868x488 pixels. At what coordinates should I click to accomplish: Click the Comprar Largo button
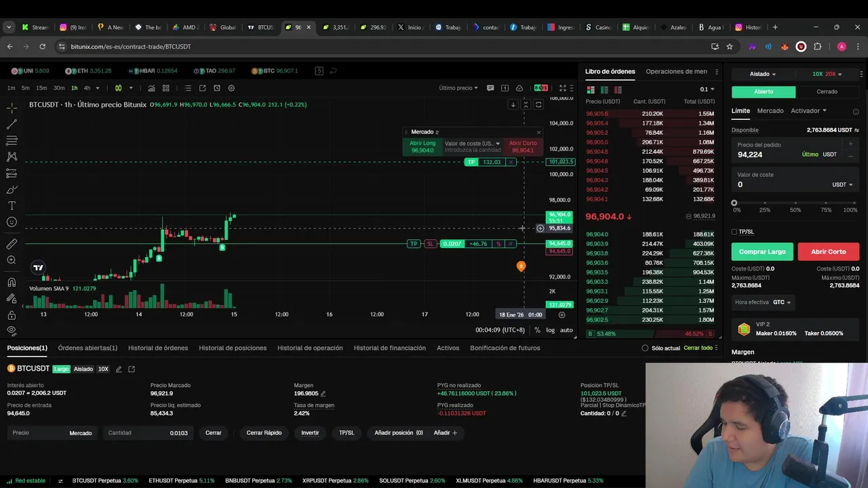762,251
